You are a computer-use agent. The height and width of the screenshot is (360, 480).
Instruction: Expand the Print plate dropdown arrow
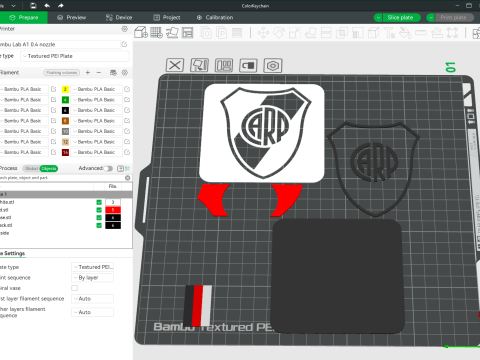pyautogui.click(x=431, y=18)
